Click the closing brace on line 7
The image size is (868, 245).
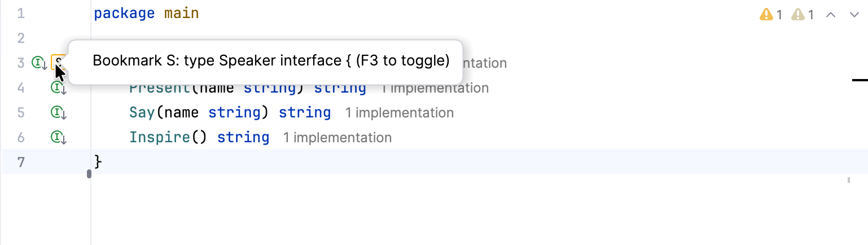tap(98, 163)
